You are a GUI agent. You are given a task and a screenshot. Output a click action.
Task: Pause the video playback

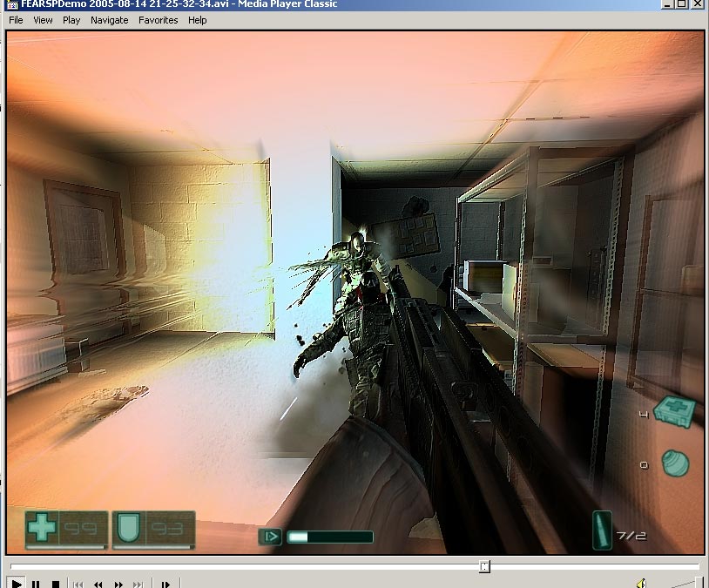click(x=36, y=584)
